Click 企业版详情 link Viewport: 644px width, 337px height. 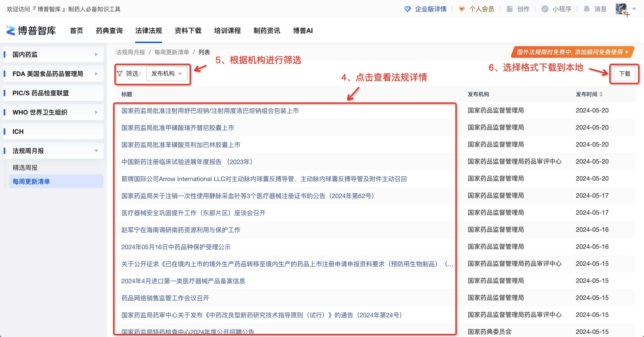[431, 9]
